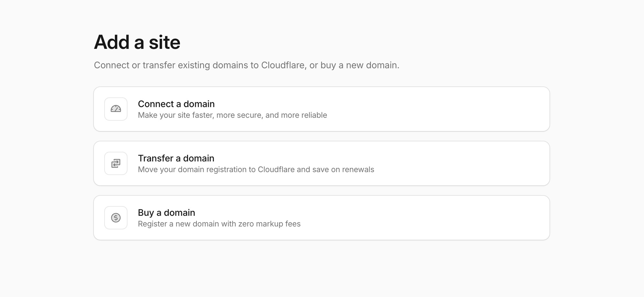This screenshot has height=297, width=644.
Task: Select the Buy a domain option card
Action: 322,218
